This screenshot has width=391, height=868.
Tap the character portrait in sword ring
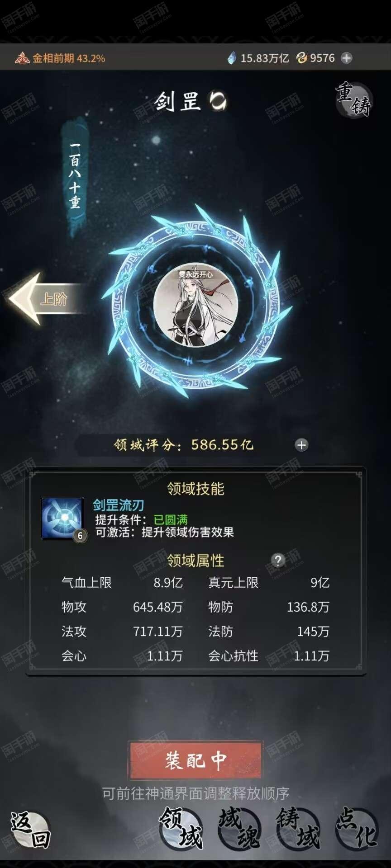[x=195, y=306]
